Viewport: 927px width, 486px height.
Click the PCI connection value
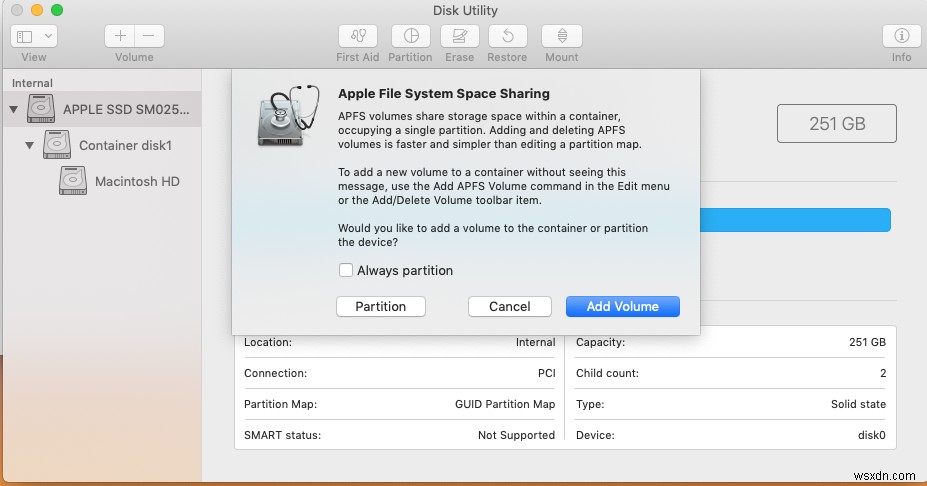pyautogui.click(x=546, y=373)
